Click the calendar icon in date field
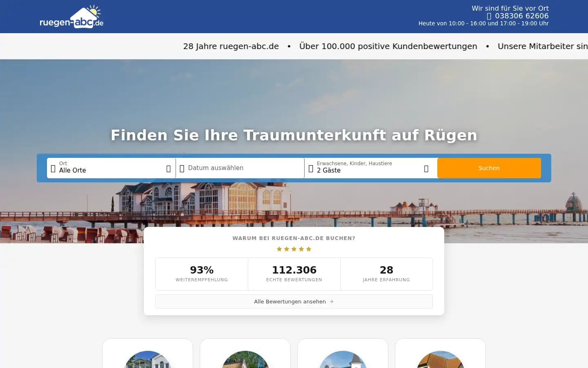This screenshot has height=368, width=588. (x=182, y=168)
